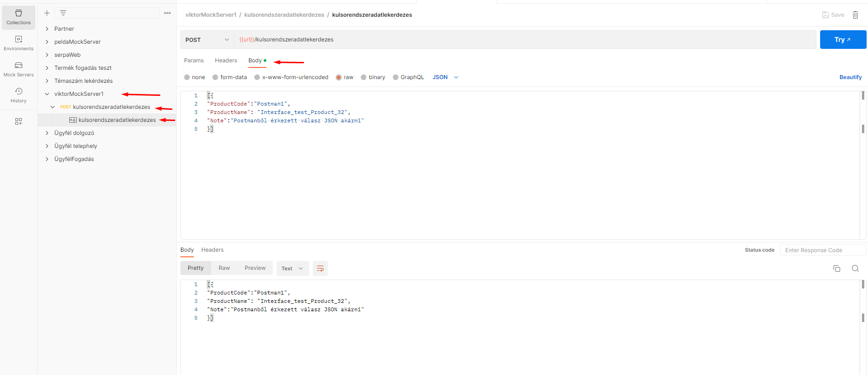Click the Save button
The height and width of the screenshot is (375, 868).
click(x=833, y=15)
